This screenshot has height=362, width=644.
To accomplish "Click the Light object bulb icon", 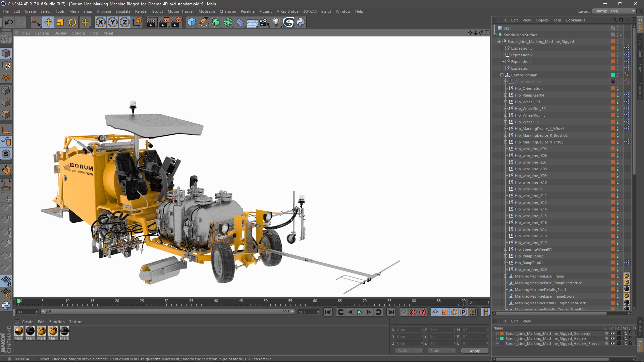I will (x=276, y=22).
